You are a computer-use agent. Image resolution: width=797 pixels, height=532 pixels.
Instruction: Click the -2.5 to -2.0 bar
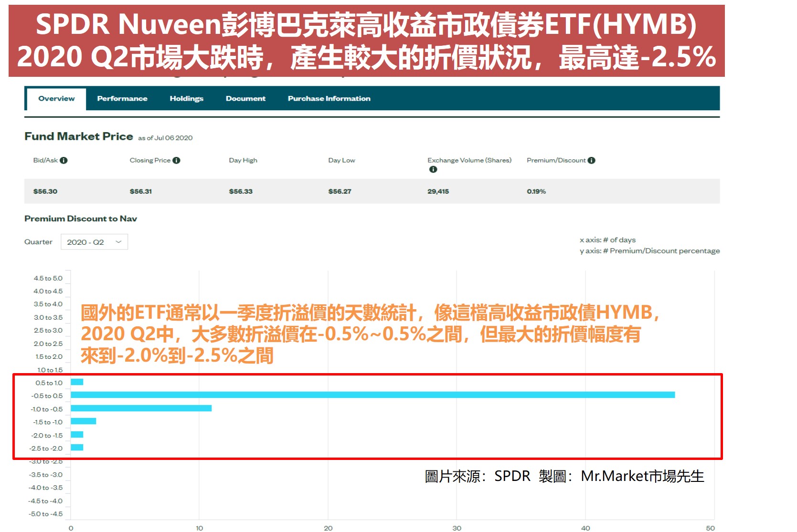point(77,448)
